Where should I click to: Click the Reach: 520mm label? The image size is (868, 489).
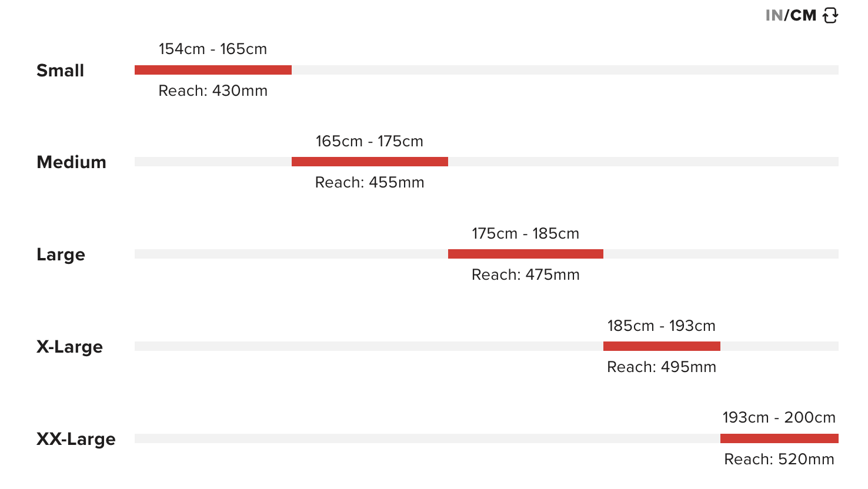click(779, 459)
